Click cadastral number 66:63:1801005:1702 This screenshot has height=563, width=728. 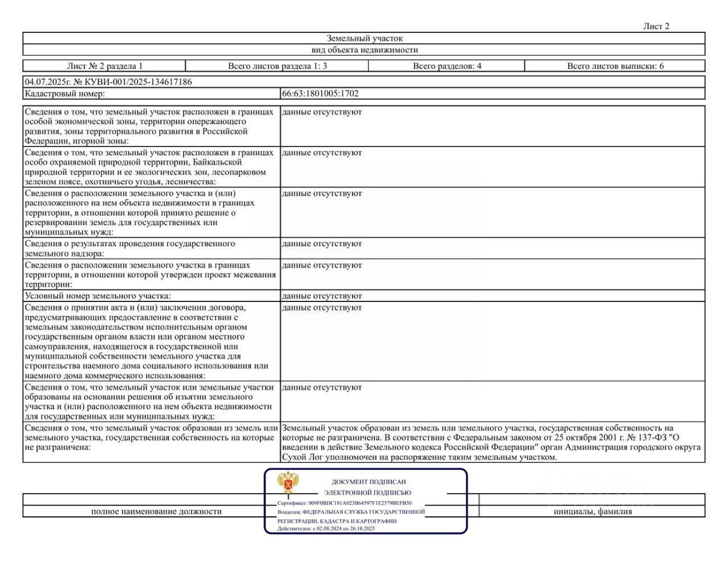coord(320,94)
